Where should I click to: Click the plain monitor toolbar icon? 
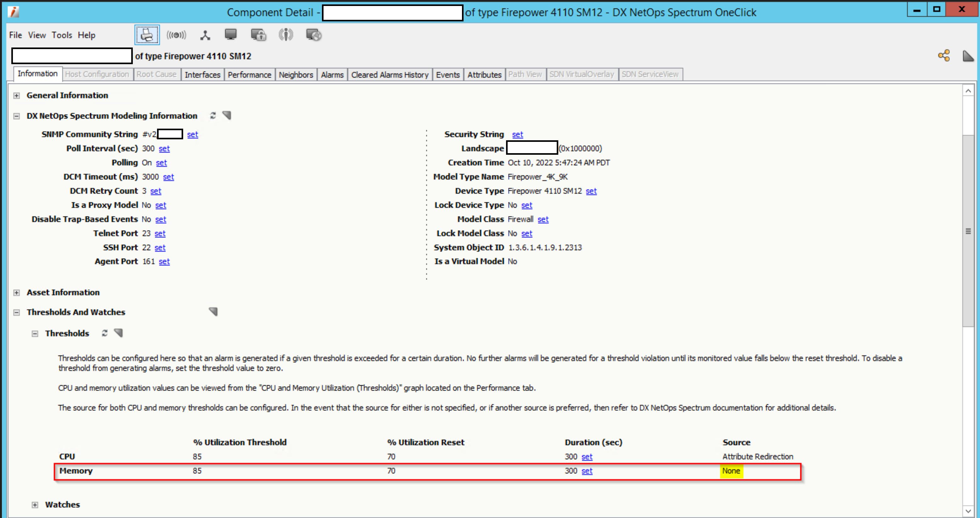point(231,35)
